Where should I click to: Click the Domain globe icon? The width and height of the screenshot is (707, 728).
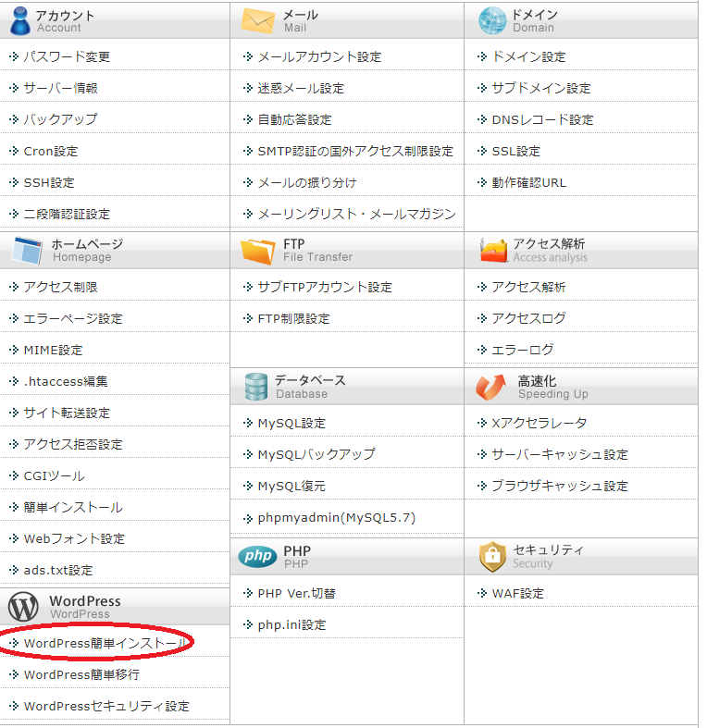coord(492,21)
